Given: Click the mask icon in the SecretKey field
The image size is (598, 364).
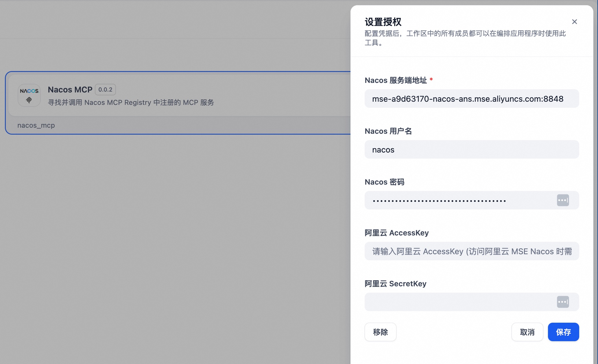Looking at the screenshot, I should (x=563, y=302).
